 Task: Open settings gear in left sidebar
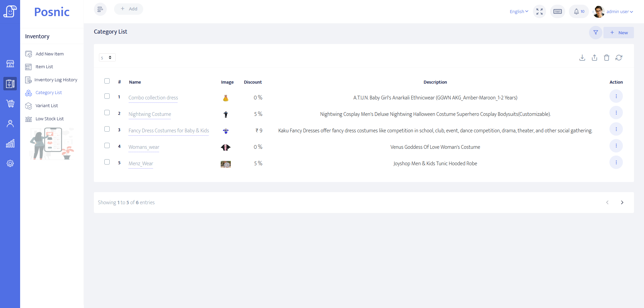(x=10, y=164)
